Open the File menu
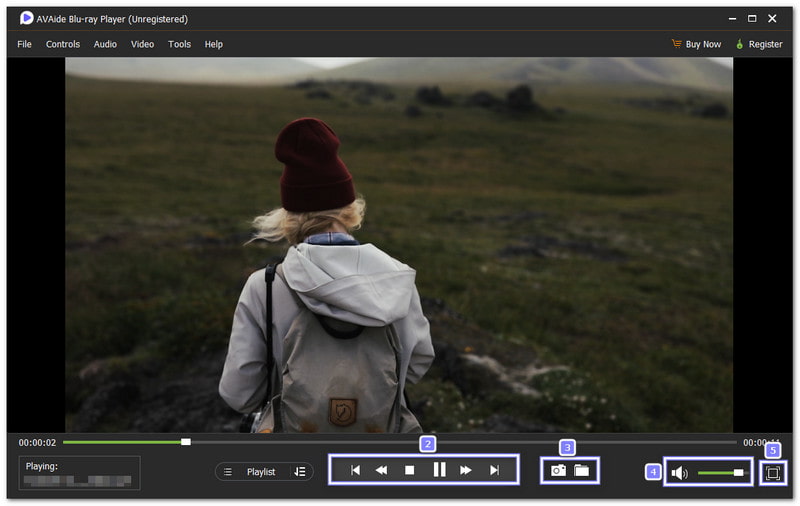Image resolution: width=800 pixels, height=506 pixels. pyautogui.click(x=24, y=44)
